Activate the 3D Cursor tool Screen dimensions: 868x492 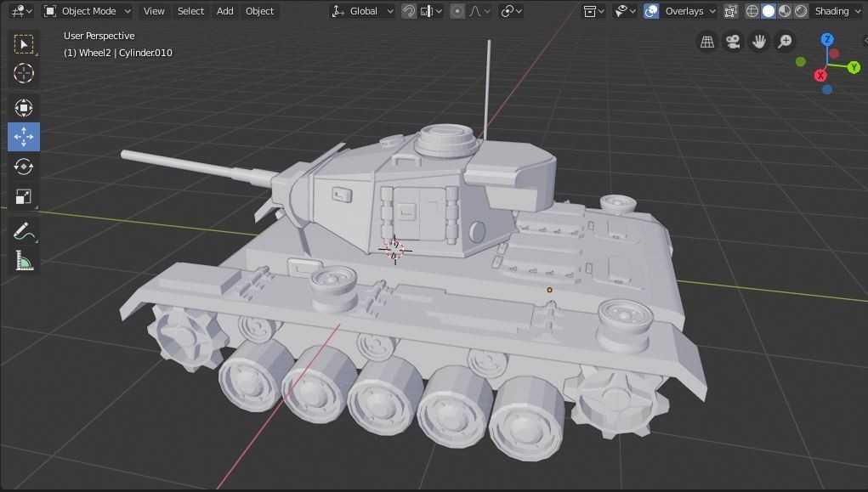(24, 73)
